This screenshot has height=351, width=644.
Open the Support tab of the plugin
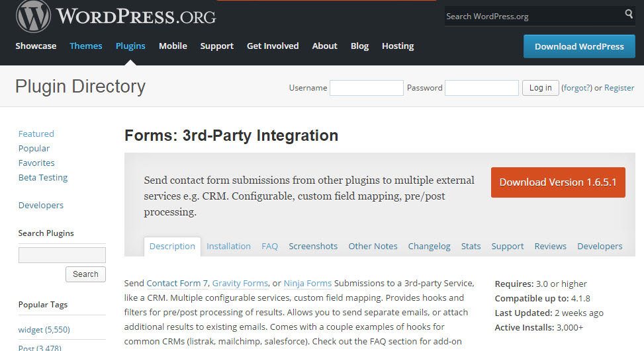(x=507, y=247)
